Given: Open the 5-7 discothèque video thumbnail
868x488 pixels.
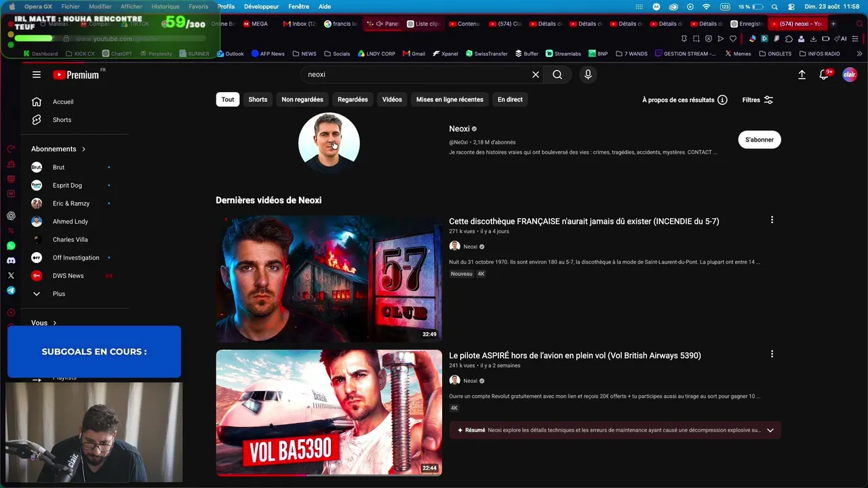Looking at the screenshot, I should click(x=329, y=279).
